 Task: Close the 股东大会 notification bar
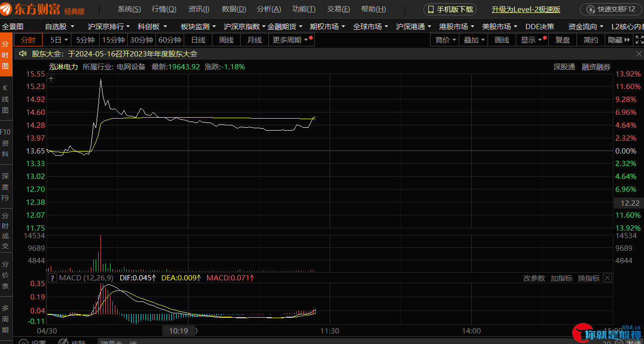638,54
